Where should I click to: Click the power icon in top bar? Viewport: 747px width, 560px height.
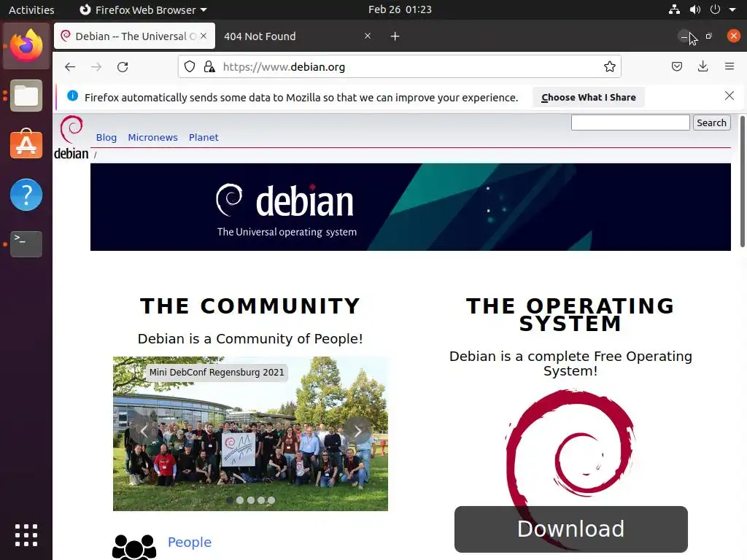715,9
